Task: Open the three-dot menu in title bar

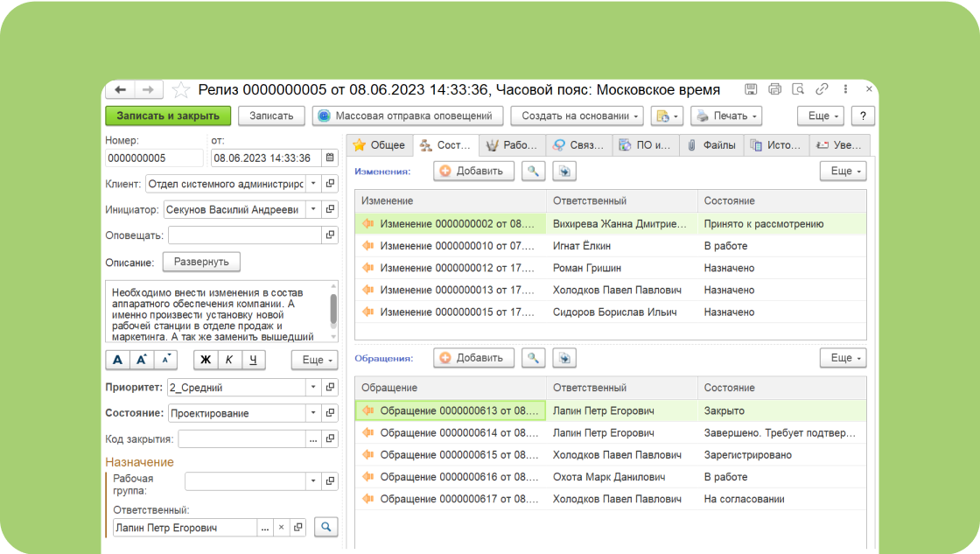Action: (x=845, y=89)
